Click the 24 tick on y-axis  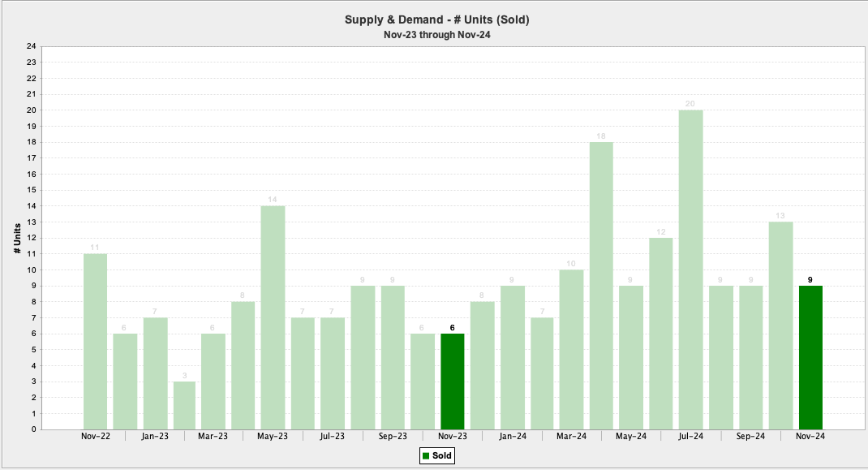tap(32, 46)
